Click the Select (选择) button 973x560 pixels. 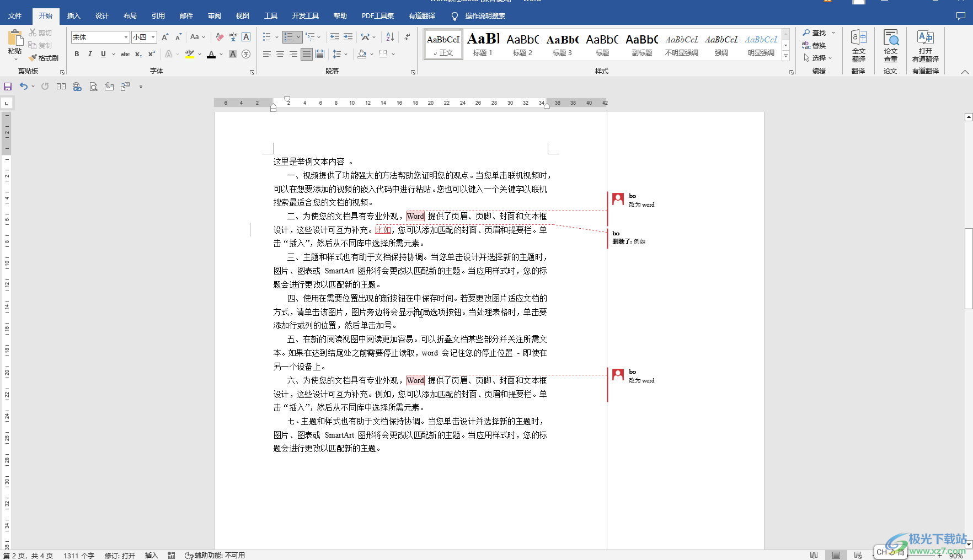point(817,58)
